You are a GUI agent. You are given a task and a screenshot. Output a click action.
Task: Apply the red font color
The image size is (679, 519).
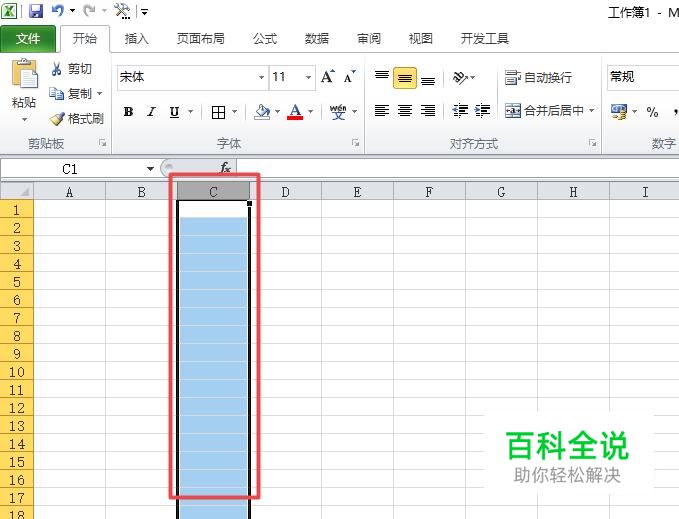295,112
